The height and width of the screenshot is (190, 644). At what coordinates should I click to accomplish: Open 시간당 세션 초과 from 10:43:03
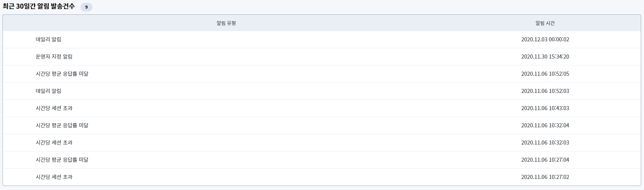(x=54, y=109)
